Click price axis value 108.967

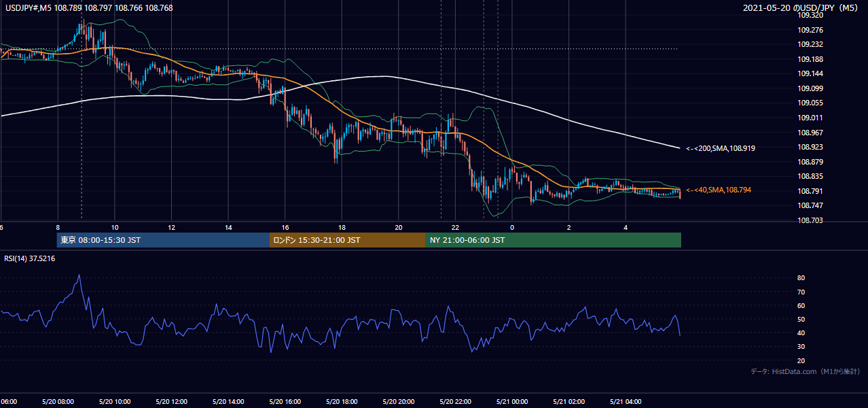[x=810, y=133]
